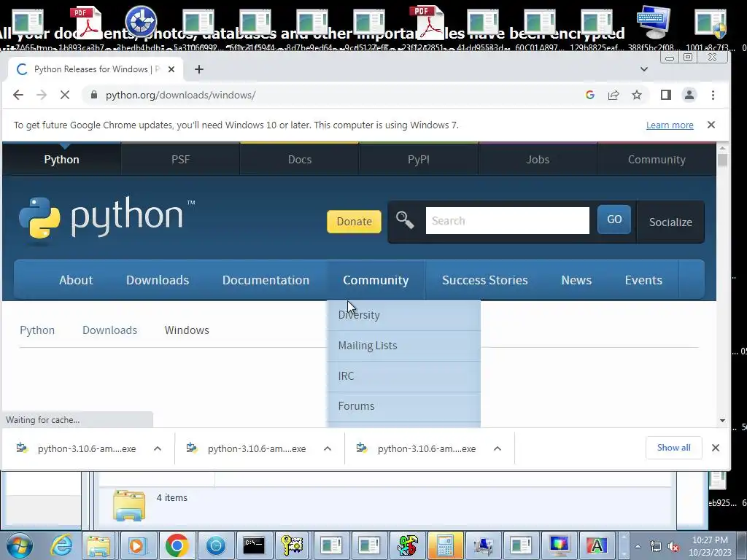This screenshot has height=560, width=747.
Task: Open a new tab with plus button
Action: pos(199,69)
